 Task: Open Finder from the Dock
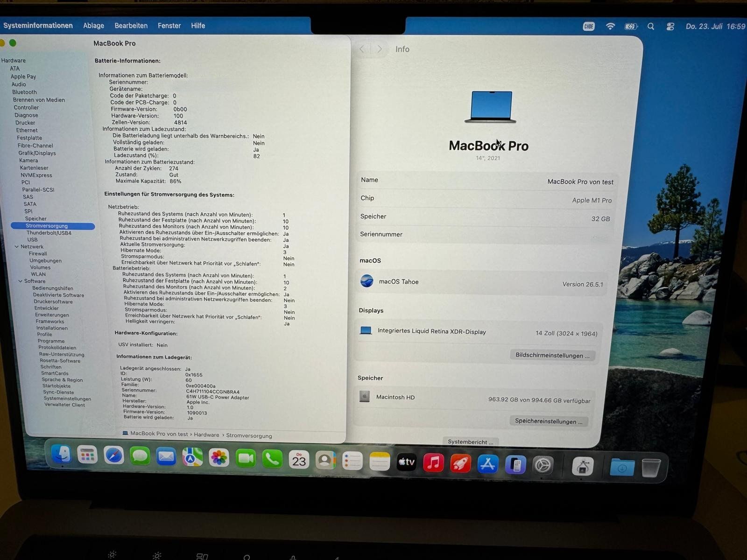tap(61, 454)
